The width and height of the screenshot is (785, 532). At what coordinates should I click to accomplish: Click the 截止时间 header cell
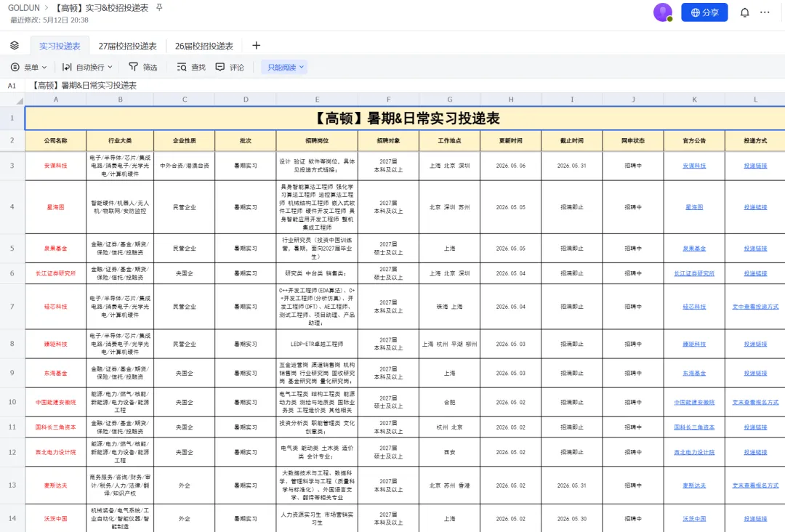[x=572, y=141]
